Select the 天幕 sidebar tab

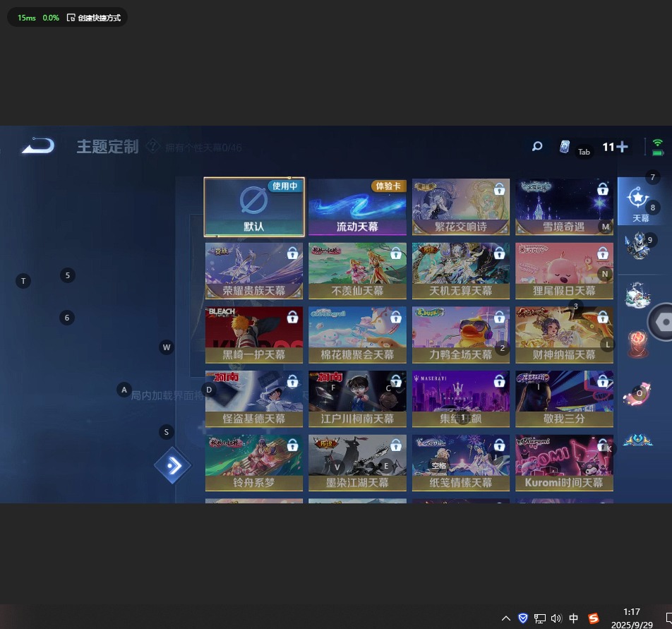(640, 201)
